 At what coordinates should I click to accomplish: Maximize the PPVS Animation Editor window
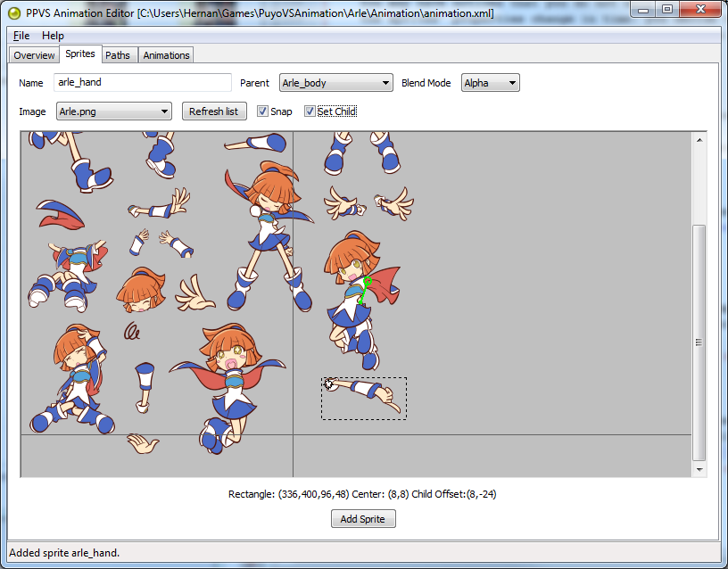point(666,10)
